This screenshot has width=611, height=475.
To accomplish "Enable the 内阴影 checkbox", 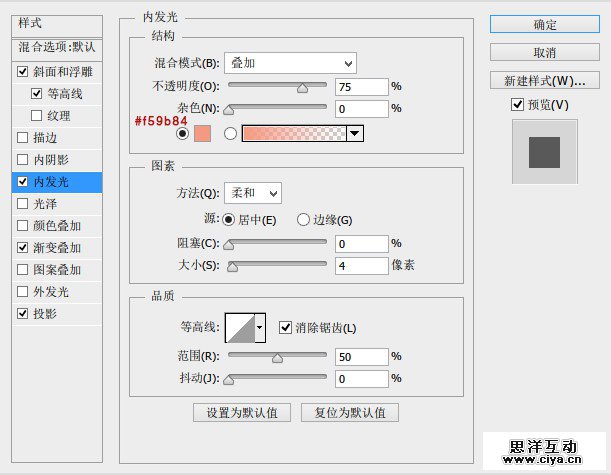I will [23, 159].
